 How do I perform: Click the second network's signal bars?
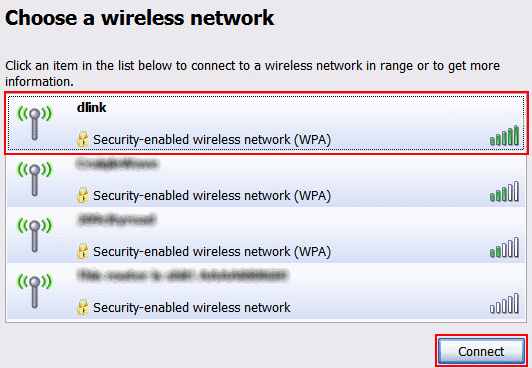504,191
